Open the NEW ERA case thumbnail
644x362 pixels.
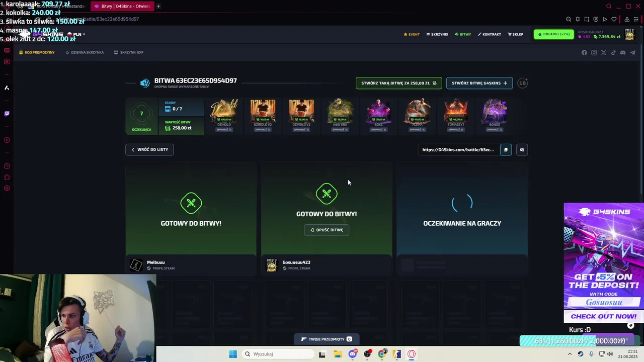point(340,111)
